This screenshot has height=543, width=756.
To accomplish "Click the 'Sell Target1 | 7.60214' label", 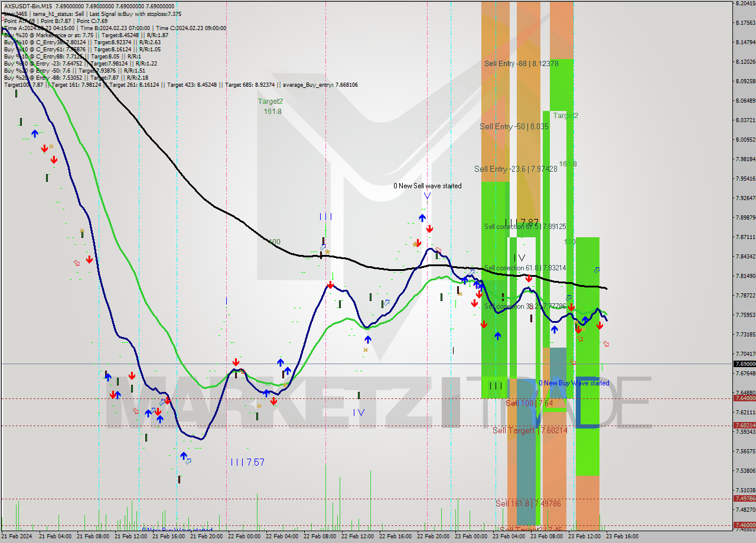I will click(x=530, y=430).
